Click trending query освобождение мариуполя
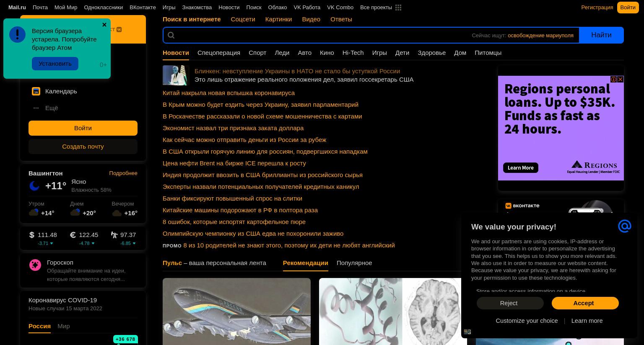The height and width of the screenshot is (345, 644). 540,36
